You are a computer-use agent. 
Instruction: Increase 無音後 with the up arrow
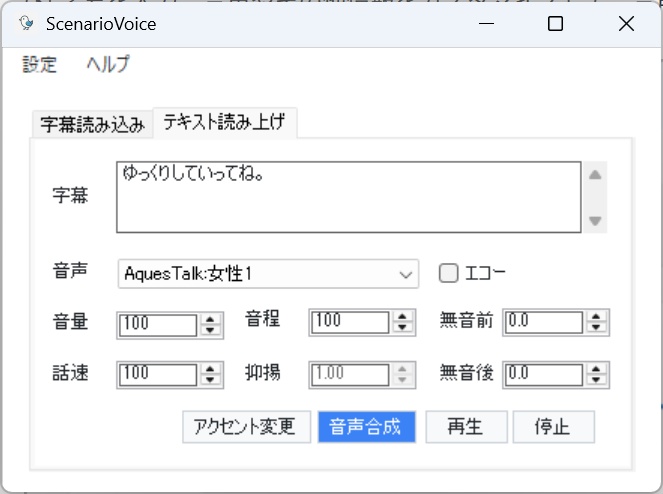pos(596,369)
